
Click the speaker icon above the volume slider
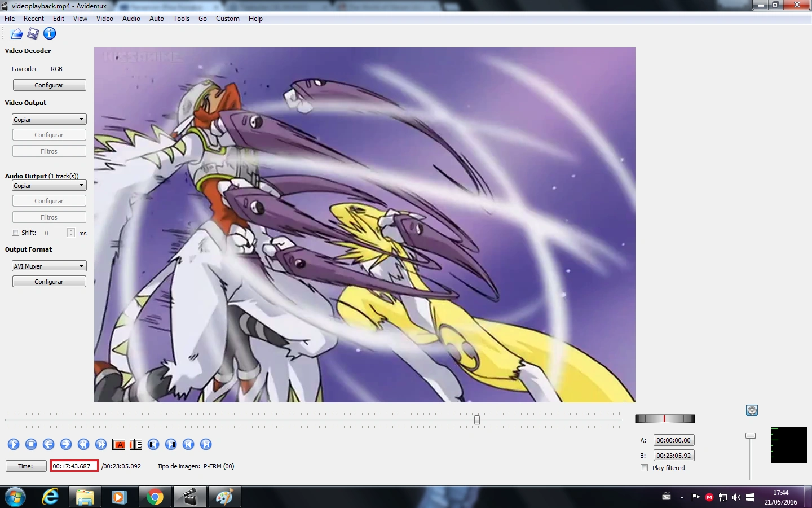tap(752, 410)
